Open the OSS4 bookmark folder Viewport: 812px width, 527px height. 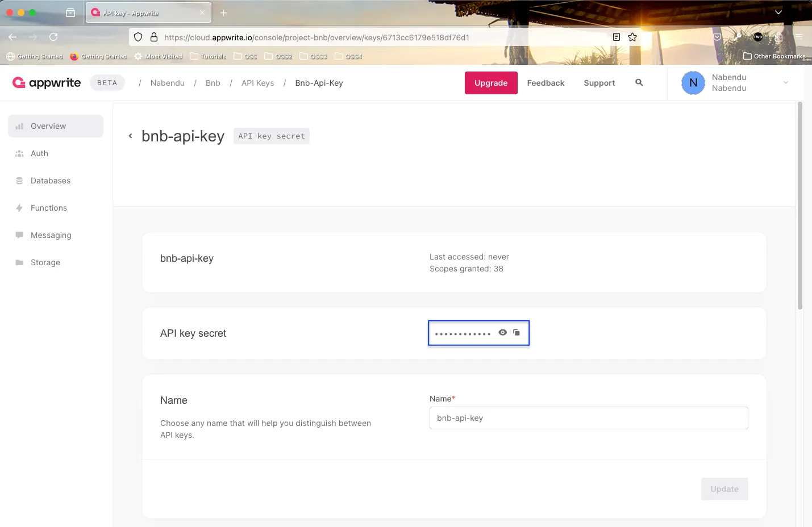349,56
